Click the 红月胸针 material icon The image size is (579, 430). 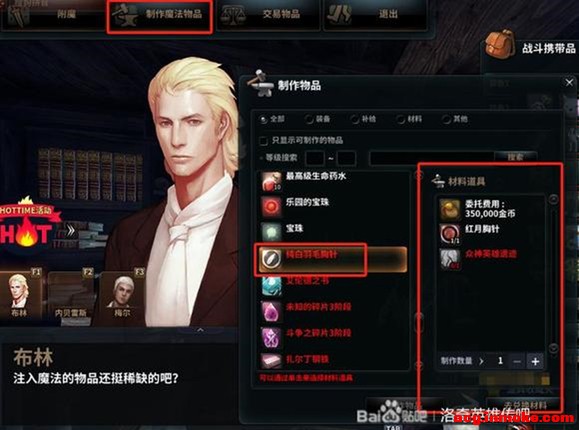pos(449,233)
